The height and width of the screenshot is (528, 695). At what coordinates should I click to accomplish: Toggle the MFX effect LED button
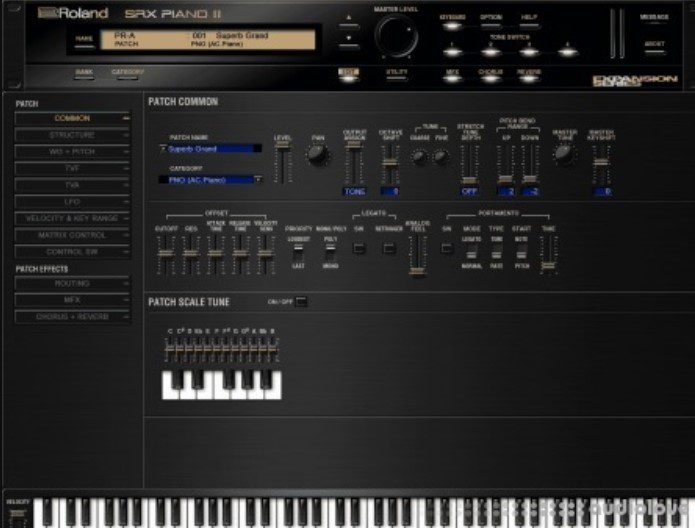[452, 76]
